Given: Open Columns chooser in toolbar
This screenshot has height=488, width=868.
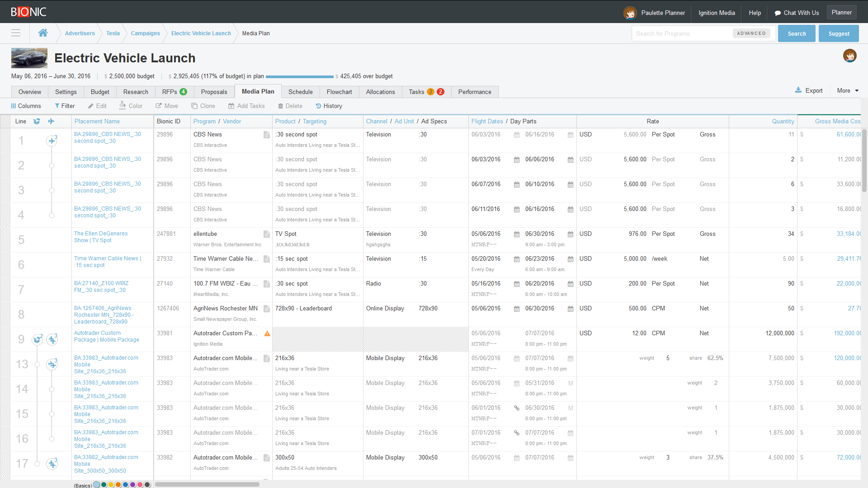Looking at the screenshot, I should [x=26, y=106].
